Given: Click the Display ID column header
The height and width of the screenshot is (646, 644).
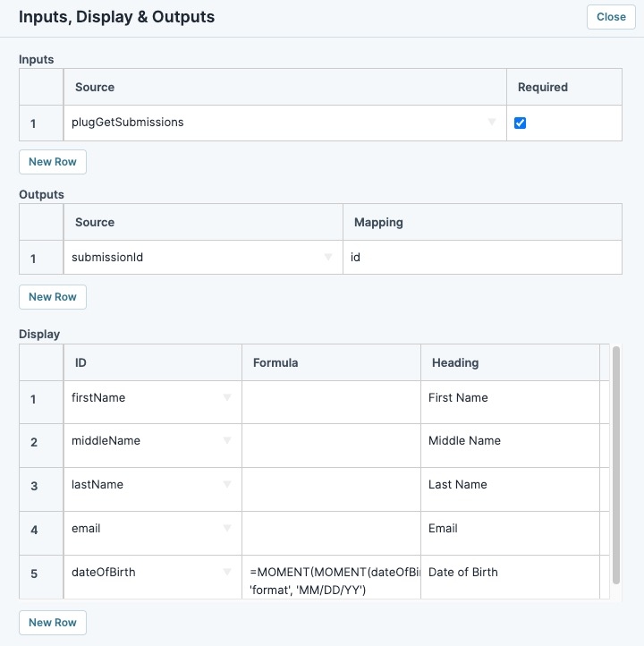Looking at the screenshot, I should 152,362.
